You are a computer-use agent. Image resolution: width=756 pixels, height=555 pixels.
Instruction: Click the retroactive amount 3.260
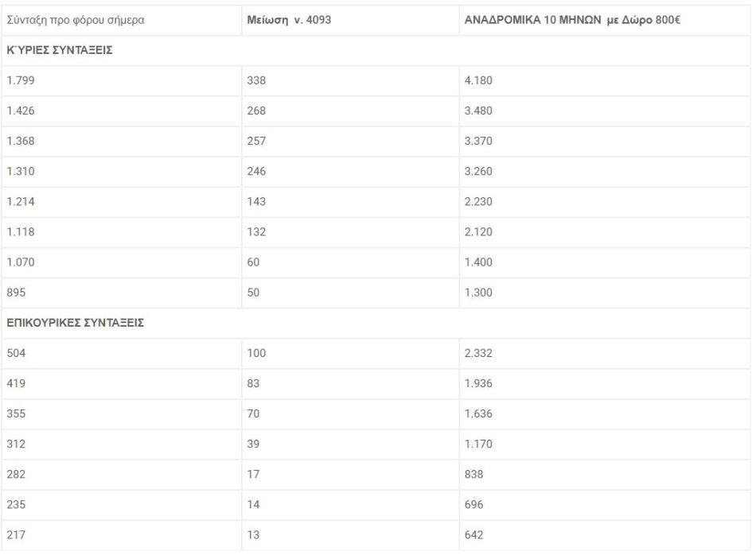605,172
